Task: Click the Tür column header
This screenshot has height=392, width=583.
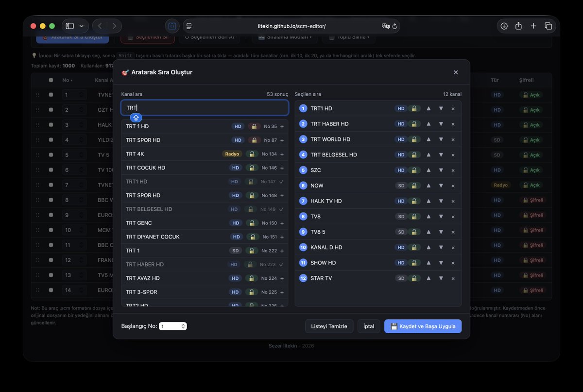Action: (495, 80)
